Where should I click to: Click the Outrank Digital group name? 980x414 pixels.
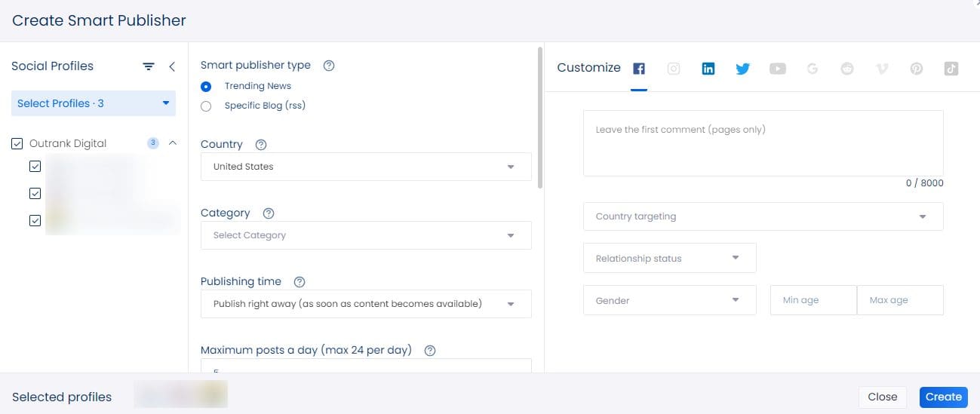pos(68,143)
